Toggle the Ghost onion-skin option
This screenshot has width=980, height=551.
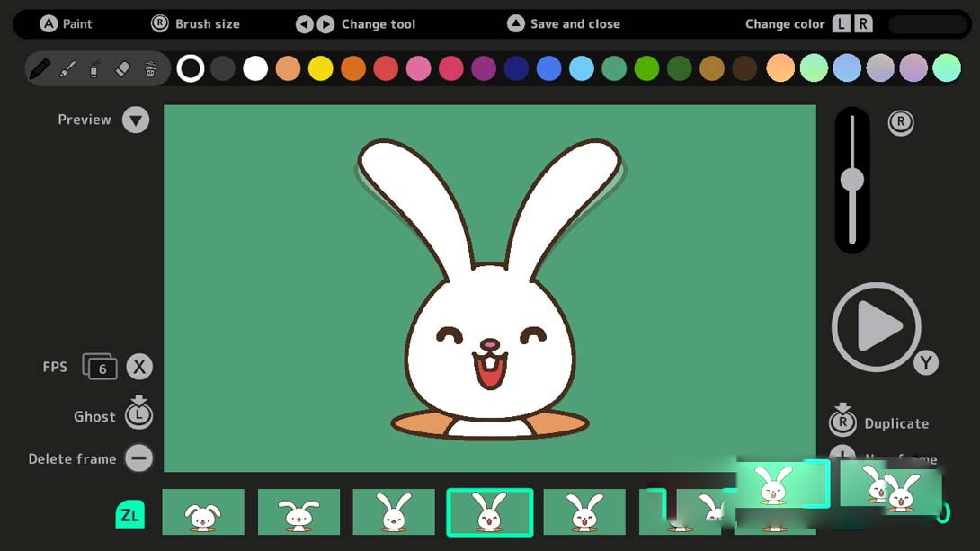pyautogui.click(x=138, y=414)
